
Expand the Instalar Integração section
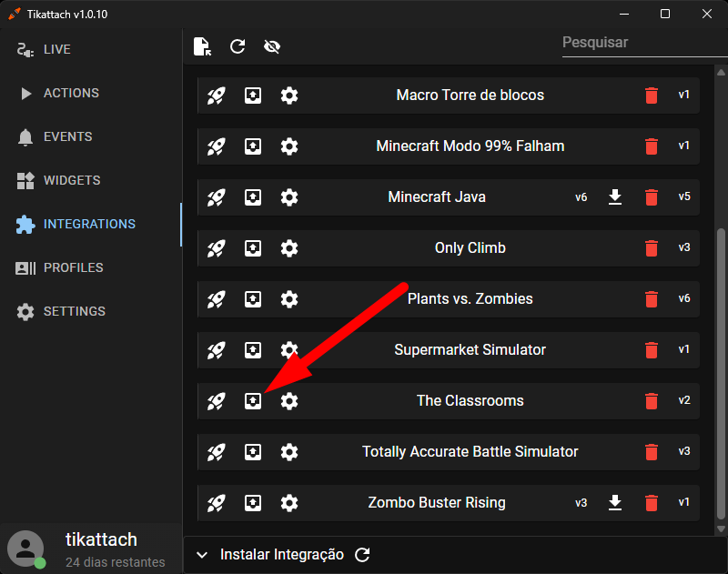[202, 555]
